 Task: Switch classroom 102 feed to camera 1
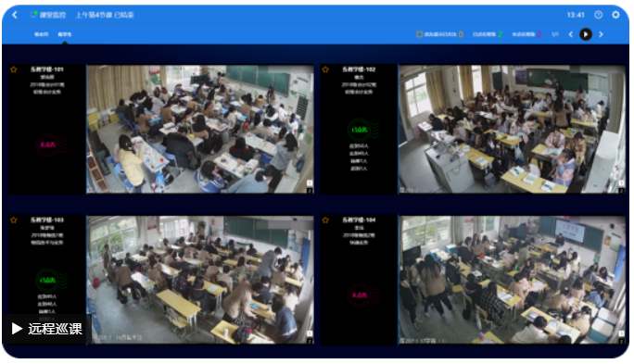click(621, 183)
